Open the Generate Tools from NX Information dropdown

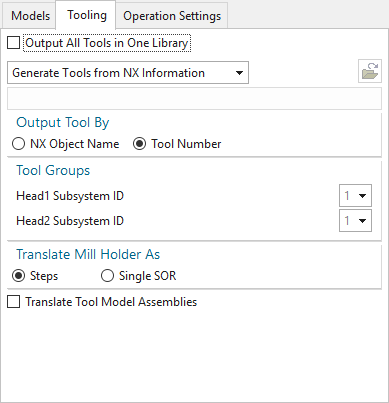(x=128, y=73)
